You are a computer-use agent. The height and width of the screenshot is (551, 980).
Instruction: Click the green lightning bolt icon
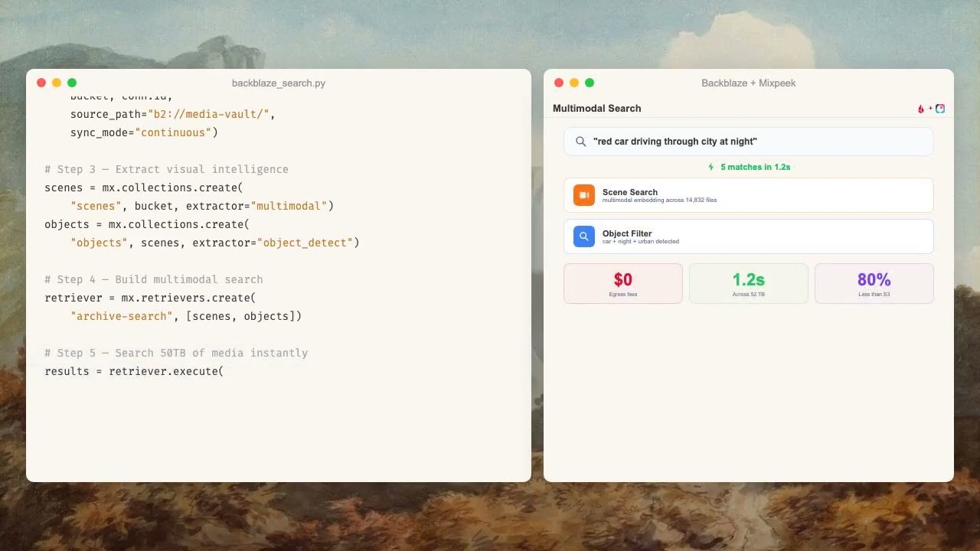pyautogui.click(x=711, y=167)
